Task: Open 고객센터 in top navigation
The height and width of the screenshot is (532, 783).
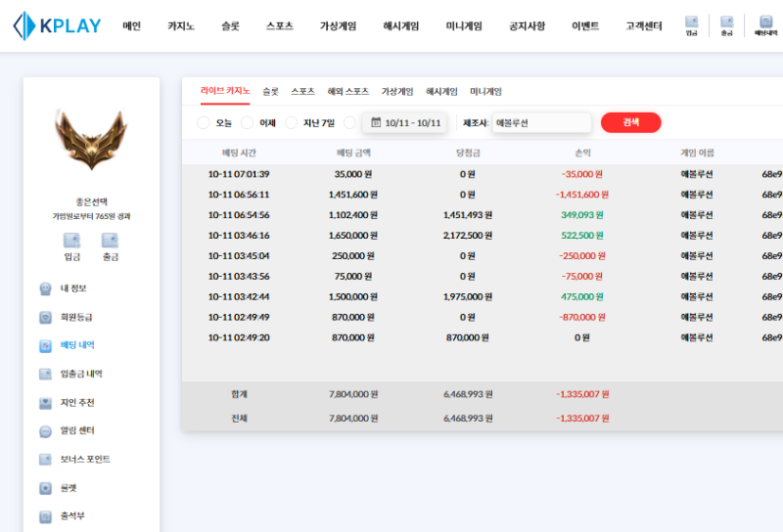Action: coord(644,26)
